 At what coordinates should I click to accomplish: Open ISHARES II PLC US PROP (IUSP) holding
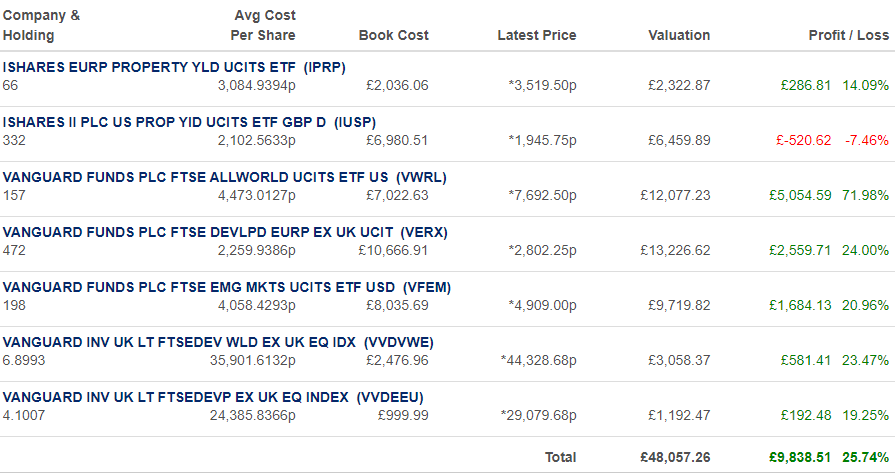(190, 122)
